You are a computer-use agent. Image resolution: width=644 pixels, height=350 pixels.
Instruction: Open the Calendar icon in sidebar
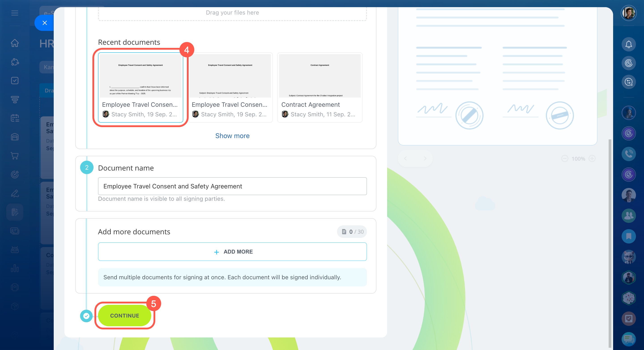pyautogui.click(x=15, y=118)
